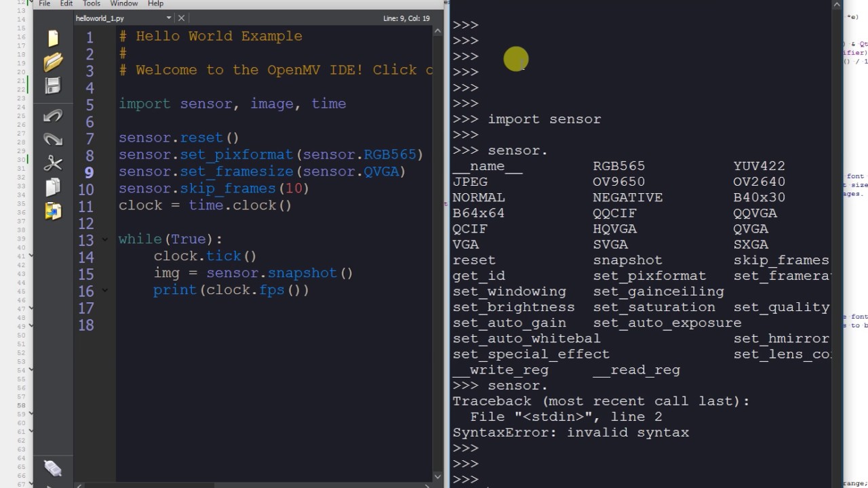Click "set_saturation" in the terminal completion list
The height and width of the screenshot is (488, 868).
coord(654,307)
